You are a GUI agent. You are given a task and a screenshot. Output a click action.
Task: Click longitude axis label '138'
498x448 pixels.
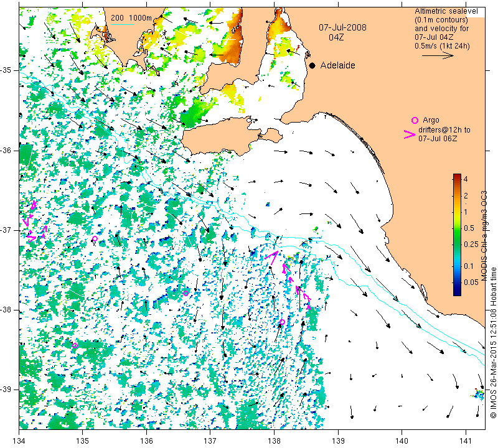point(274,441)
